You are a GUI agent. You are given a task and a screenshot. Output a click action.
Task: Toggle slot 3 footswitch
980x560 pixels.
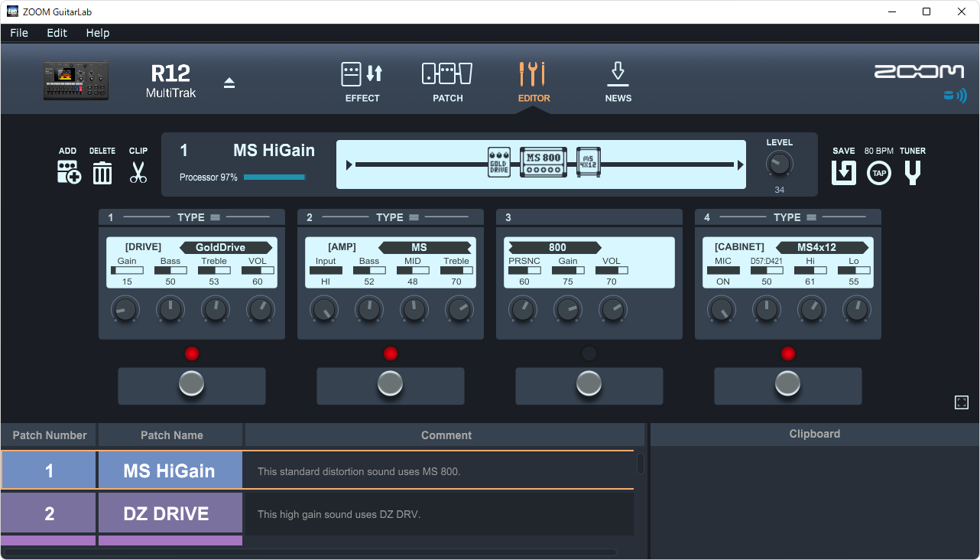[589, 384]
